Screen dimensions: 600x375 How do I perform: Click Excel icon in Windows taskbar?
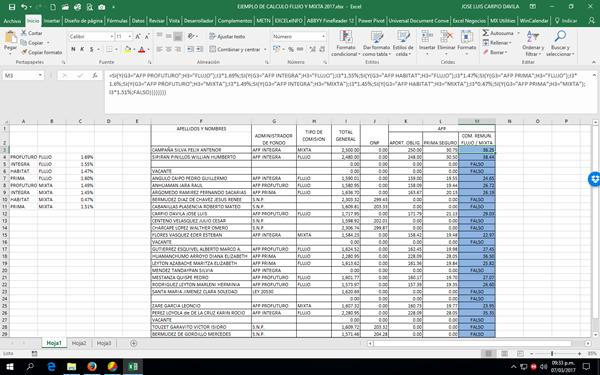point(133,367)
